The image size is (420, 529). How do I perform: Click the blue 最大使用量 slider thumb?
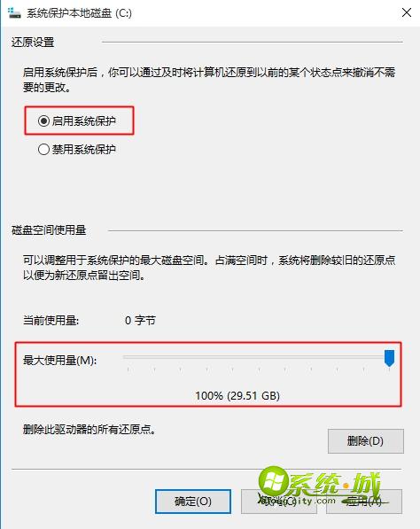[389, 358]
